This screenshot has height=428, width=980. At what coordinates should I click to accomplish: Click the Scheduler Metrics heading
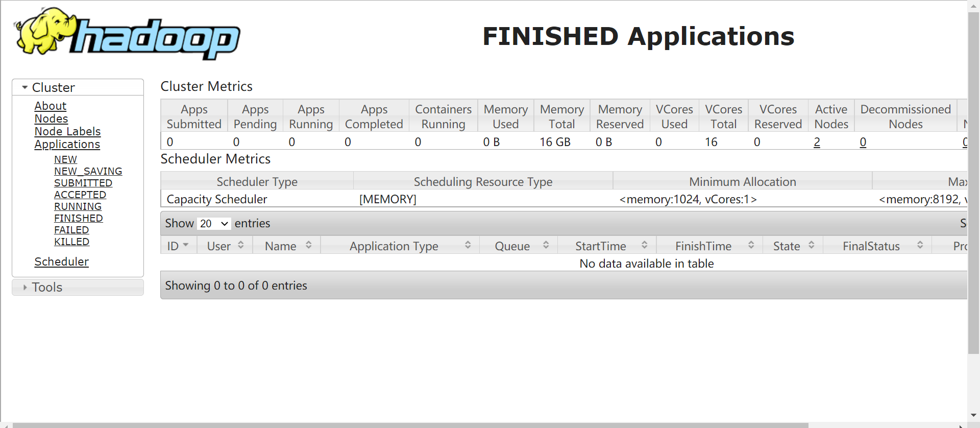click(215, 159)
